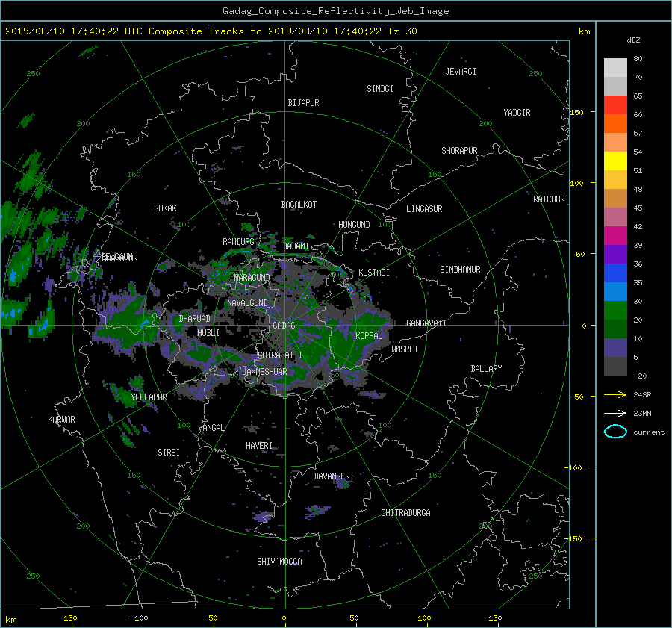
Task: Click the YADGIR city label
Action: tap(517, 113)
